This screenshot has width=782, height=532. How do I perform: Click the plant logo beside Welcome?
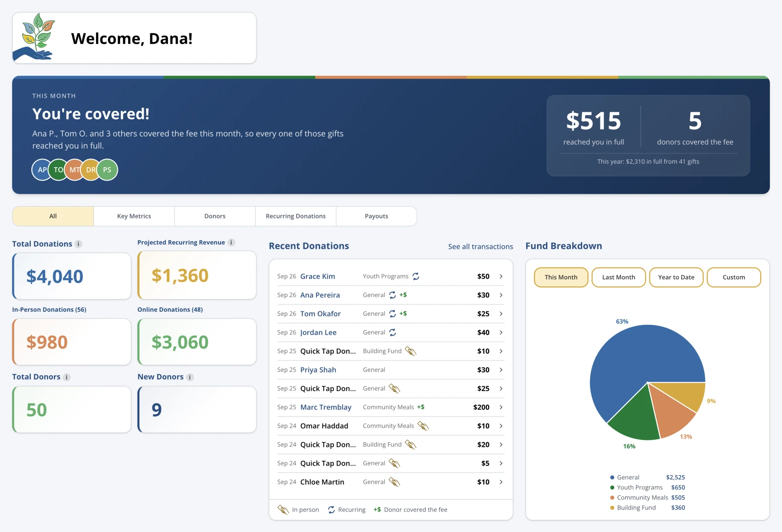[35, 37]
